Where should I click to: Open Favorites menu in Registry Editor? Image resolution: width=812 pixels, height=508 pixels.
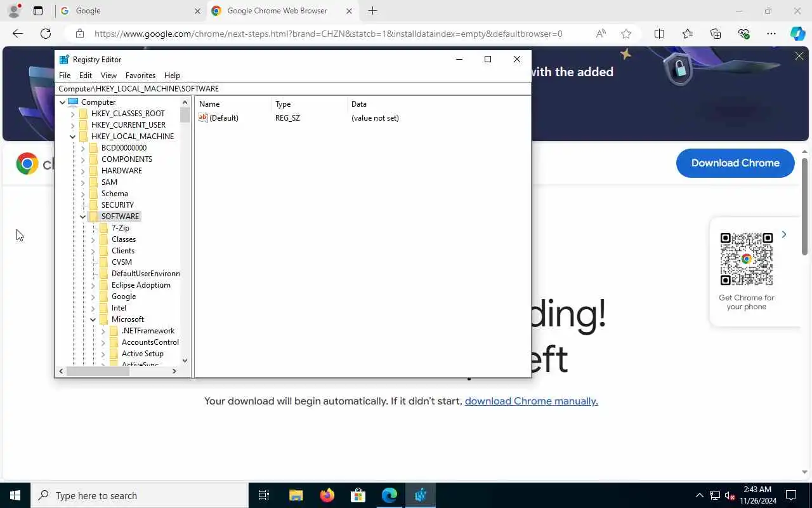click(140, 75)
